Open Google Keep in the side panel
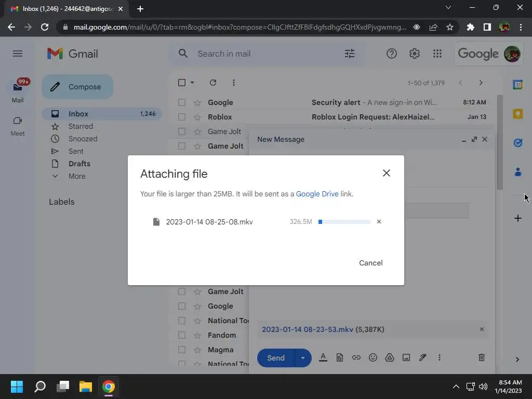Image resolution: width=532 pixels, height=399 pixels. (x=517, y=114)
